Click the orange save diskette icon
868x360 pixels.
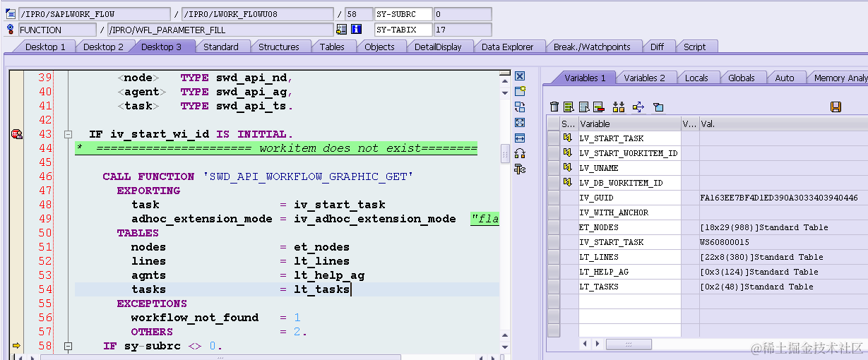836,107
